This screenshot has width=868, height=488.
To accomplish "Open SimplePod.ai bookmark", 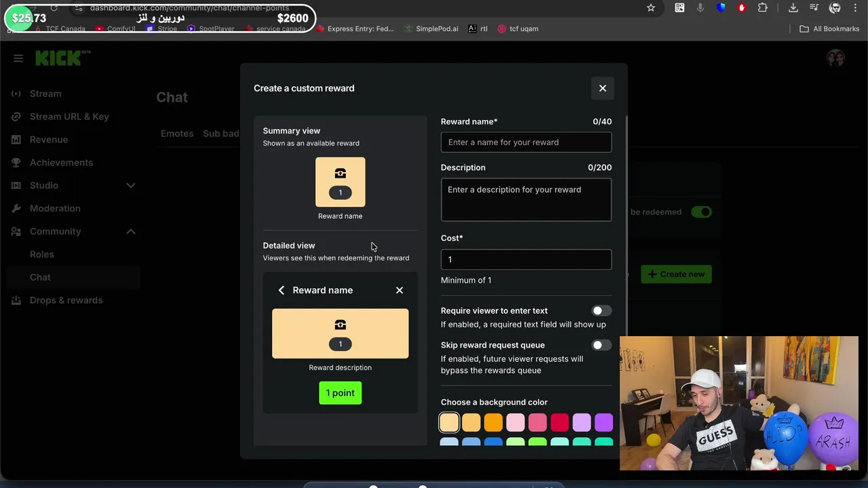I will pyautogui.click(x=431, y=29).
